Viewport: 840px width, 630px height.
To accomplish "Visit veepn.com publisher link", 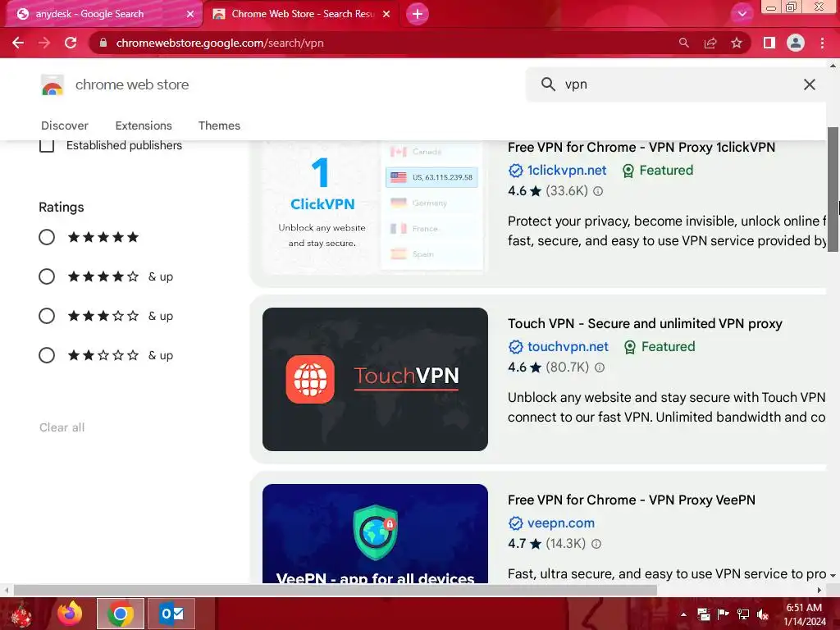I will pyautogui.click(x=561, y=523).
